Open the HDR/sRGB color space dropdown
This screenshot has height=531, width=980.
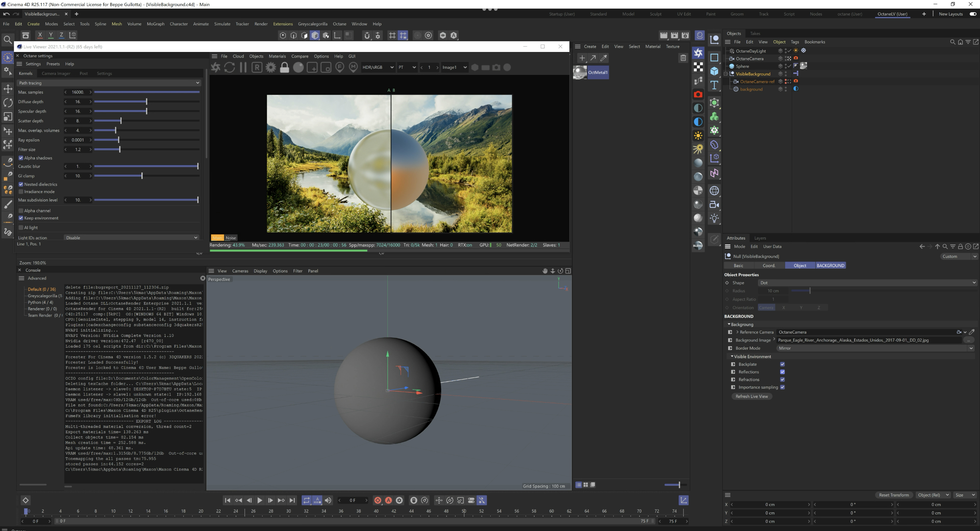377,67
